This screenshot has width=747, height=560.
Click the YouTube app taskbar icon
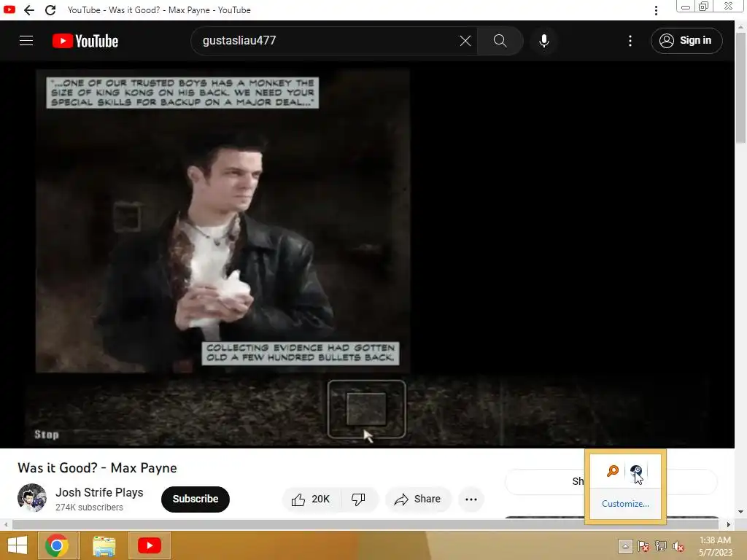(x=149, y=545)
